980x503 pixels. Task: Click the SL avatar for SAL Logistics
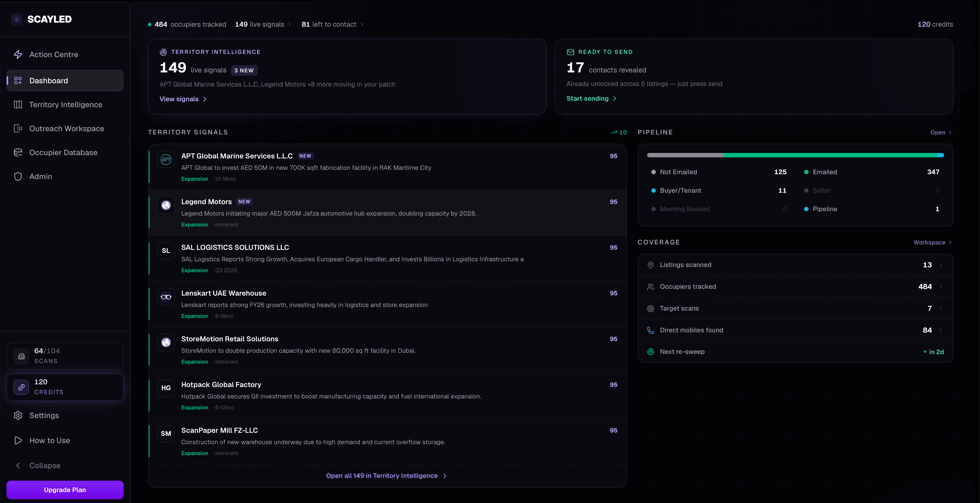pyautogui.click(x=166, y=251)
